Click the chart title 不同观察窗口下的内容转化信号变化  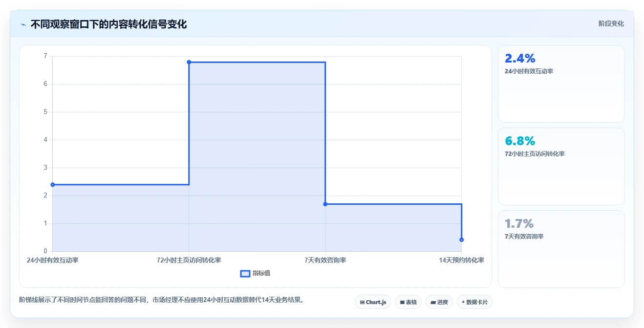pos(108,24)
